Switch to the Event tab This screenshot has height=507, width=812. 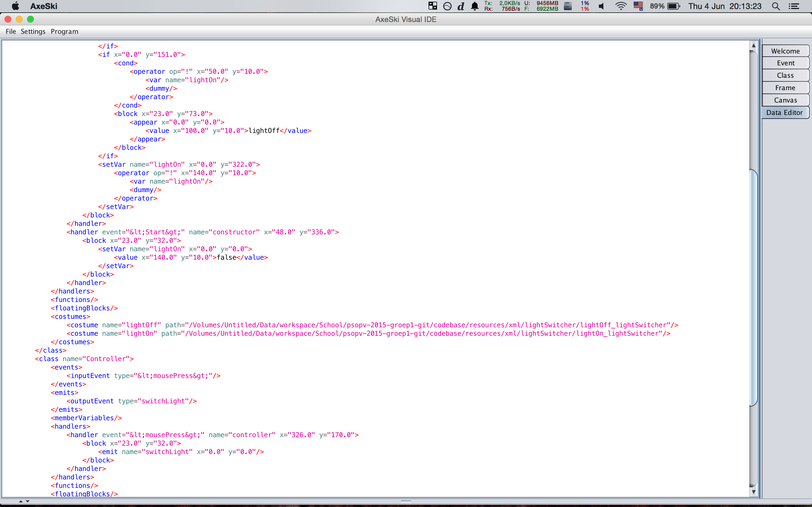pyautogui.click(x=785, y=63)
